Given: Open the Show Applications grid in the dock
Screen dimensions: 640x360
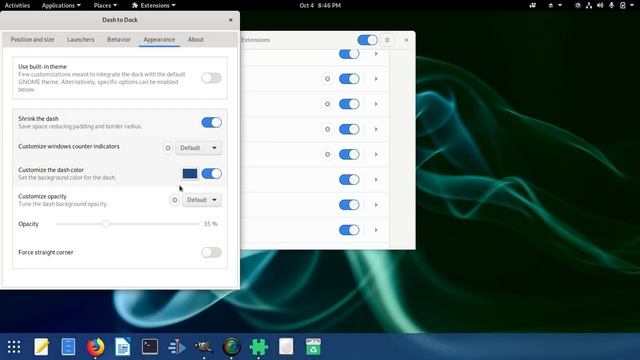Looking at the screenshot, I should pyautogui.click(x=14, y=347).
